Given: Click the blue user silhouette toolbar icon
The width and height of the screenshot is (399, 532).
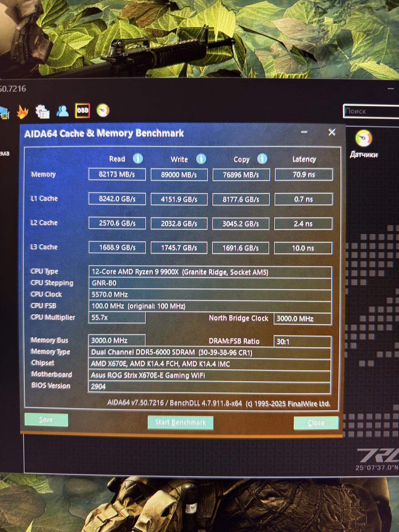Looking at the screenshot, I should coord(62,111).
